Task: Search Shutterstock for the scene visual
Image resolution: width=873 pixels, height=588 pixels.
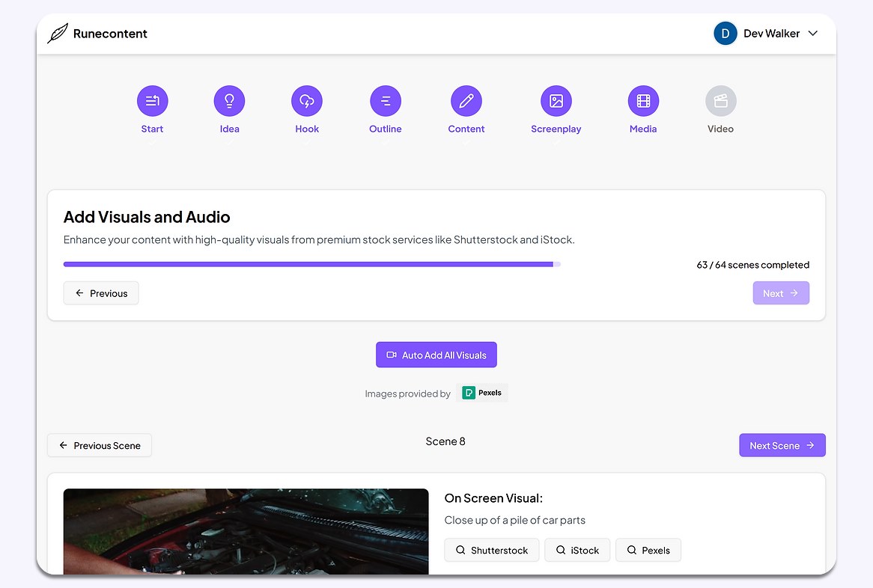Action: [492, 550]
